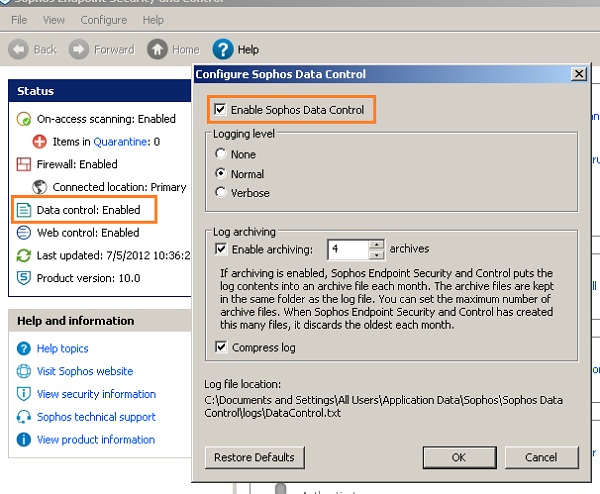
Task: Click the Last updated refresh icon
Action: (x=24, y=256)
